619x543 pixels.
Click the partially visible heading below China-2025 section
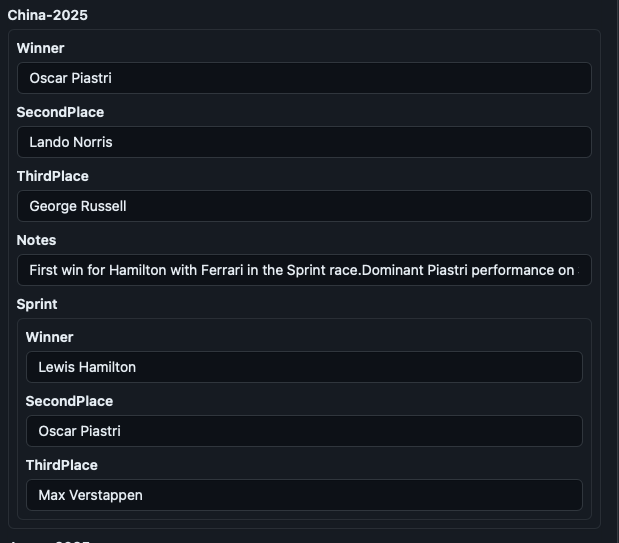(x=49, y=541)
